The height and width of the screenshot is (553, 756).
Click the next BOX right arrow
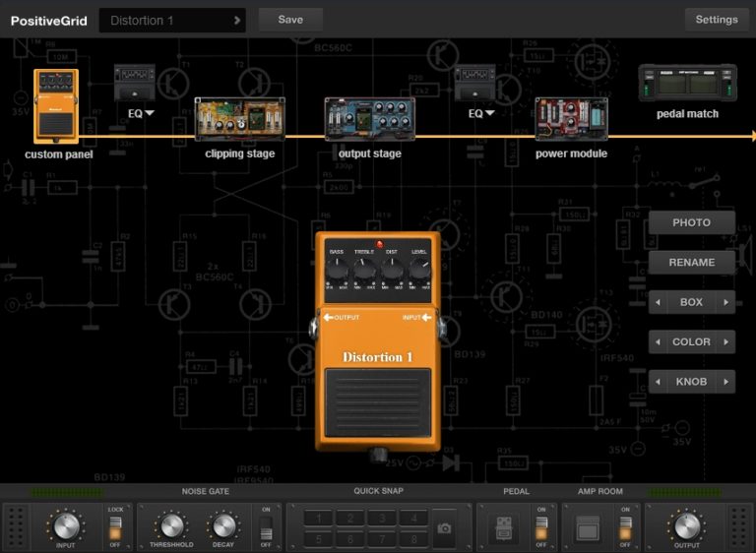click(725, 302)
